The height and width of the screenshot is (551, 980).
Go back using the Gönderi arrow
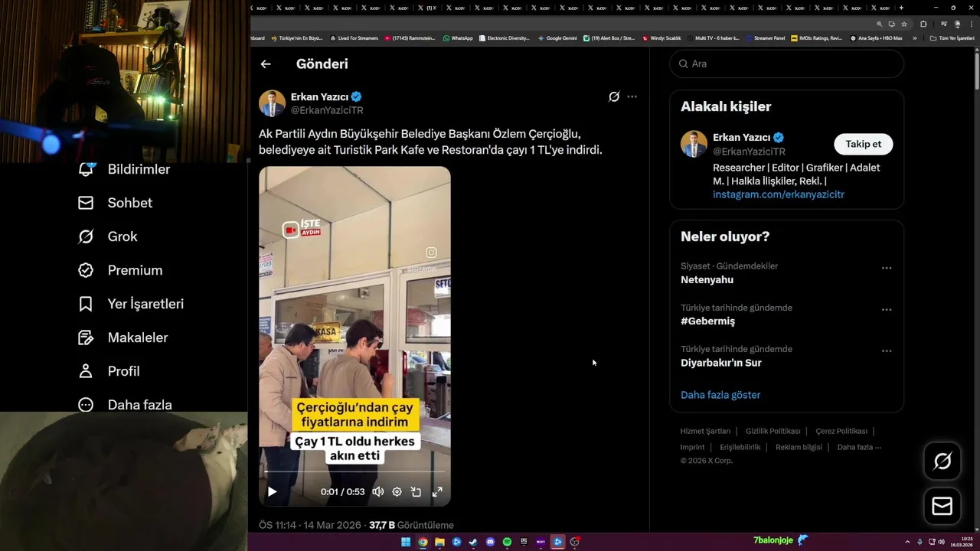pos(266,64)
